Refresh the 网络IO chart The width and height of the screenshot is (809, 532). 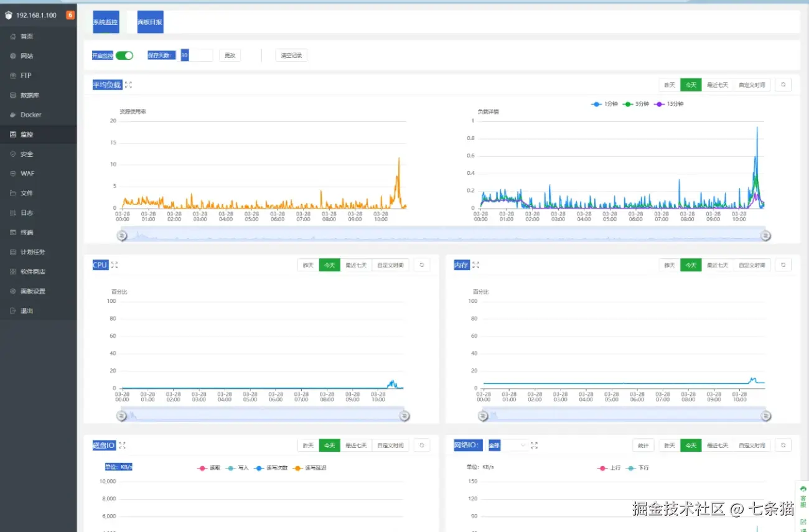(783, 446)
